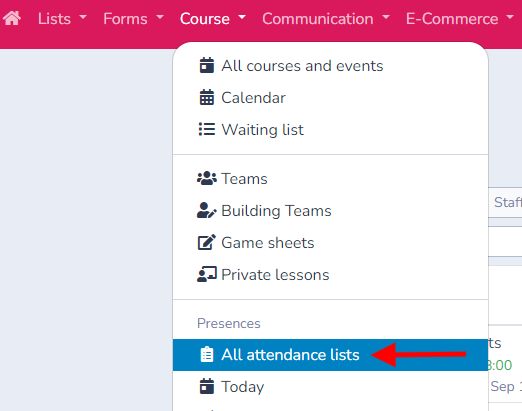
Task: Open the Waiting list entry
Action: pyautogui.click(x=330, y=129)
